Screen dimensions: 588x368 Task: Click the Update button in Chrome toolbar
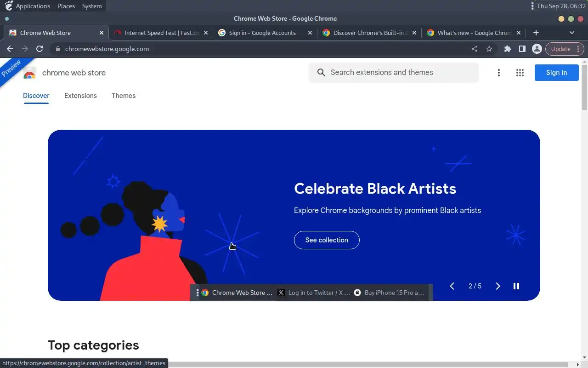565,49
